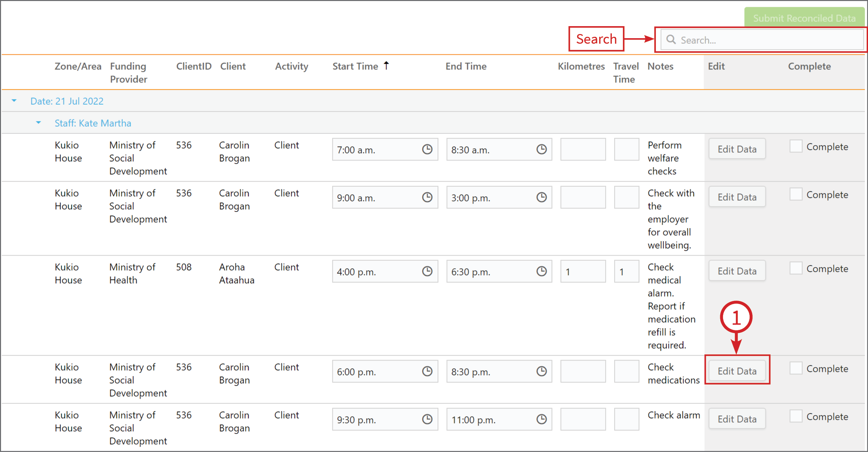
Task: Click Kilometres field in 4:00 p.m. row
Action: (x=583, y=271)
